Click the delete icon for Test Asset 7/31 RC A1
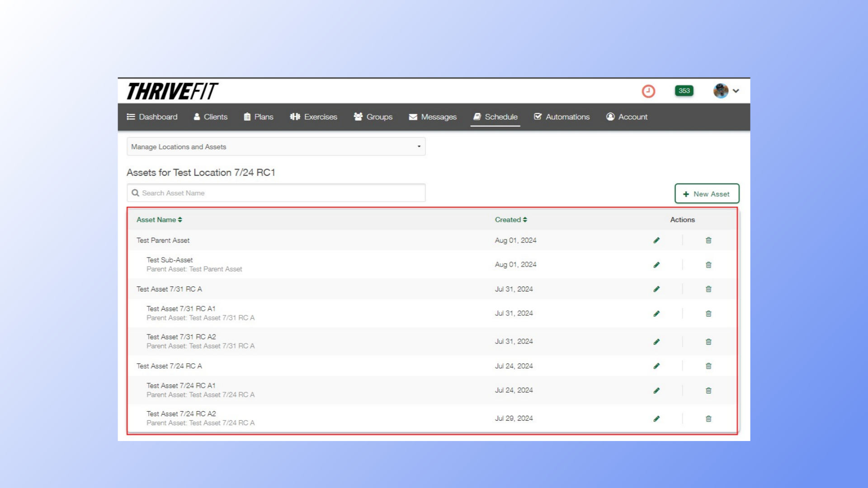The width and height of the screenshot is (868, 488). pos(708,313)
